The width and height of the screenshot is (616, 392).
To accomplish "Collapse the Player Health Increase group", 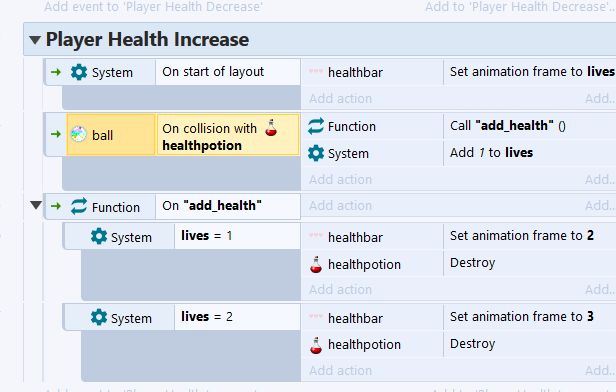I will point(35,40).
